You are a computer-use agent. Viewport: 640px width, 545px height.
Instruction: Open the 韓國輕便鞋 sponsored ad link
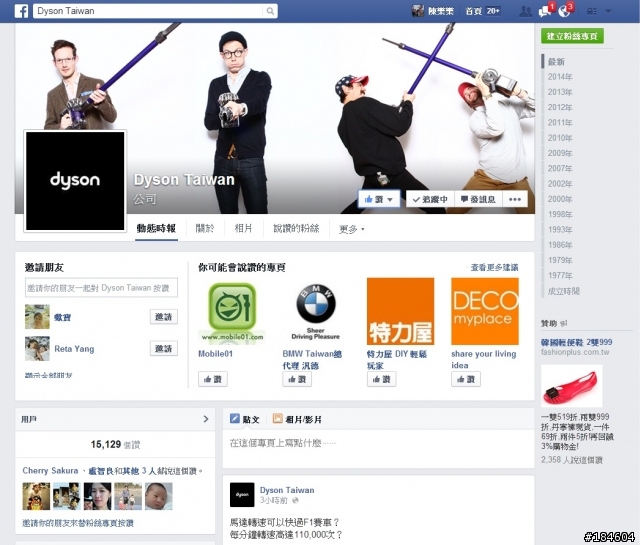pyautogui.click(x=576, y=342)
